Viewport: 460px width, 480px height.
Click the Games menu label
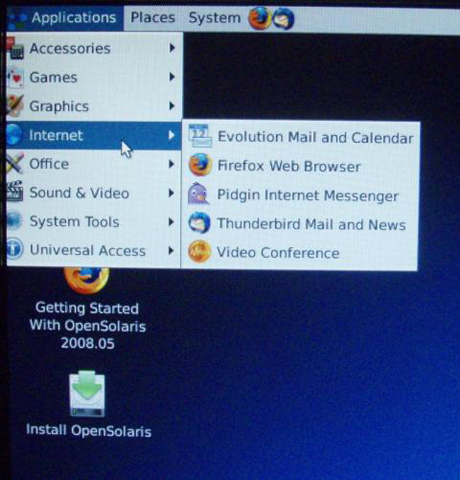(x=53, y=77)
